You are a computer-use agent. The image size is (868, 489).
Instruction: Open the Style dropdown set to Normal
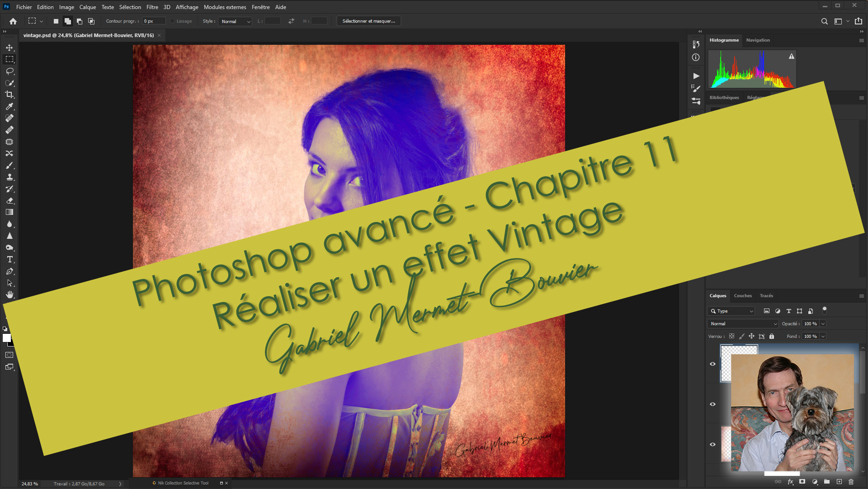click(235, 21)
